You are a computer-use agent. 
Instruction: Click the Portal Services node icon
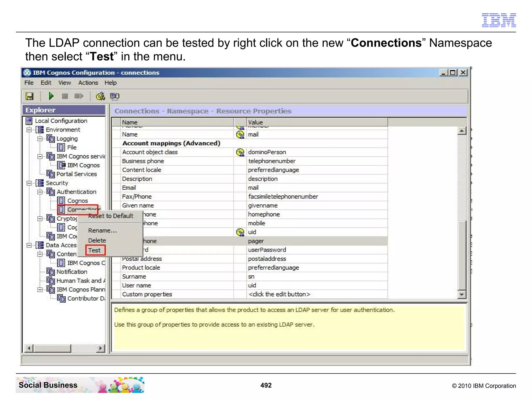click(51, 174)
